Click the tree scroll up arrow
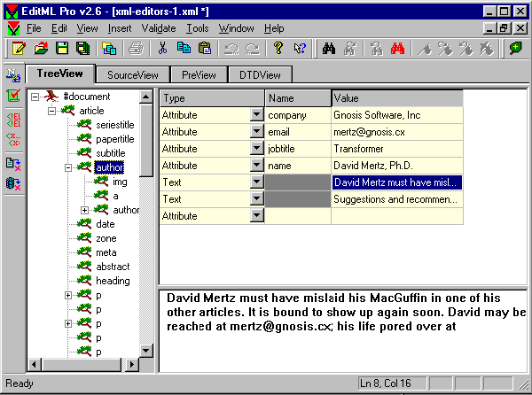Screen dimensions: 532x395 [x=146, y=97]
